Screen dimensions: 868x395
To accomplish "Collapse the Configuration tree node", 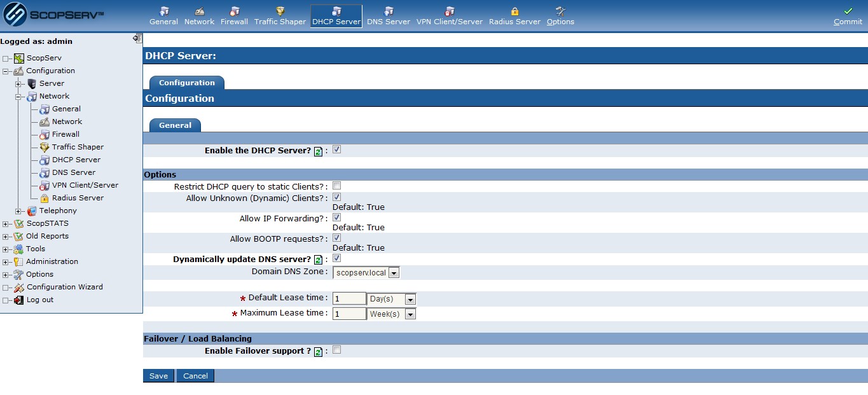I will 6,71.
